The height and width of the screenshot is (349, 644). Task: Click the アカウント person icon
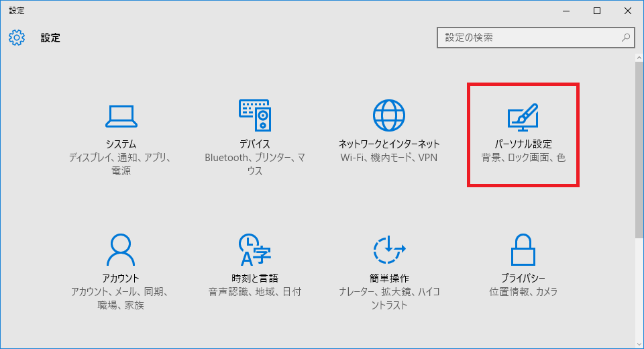(x=121, y=250)
